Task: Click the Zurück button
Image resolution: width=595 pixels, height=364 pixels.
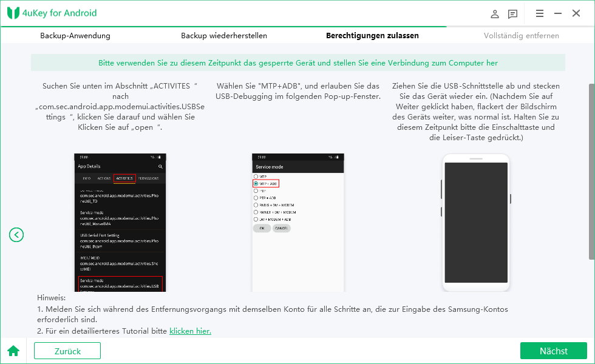Action: (x=67, y=351)
